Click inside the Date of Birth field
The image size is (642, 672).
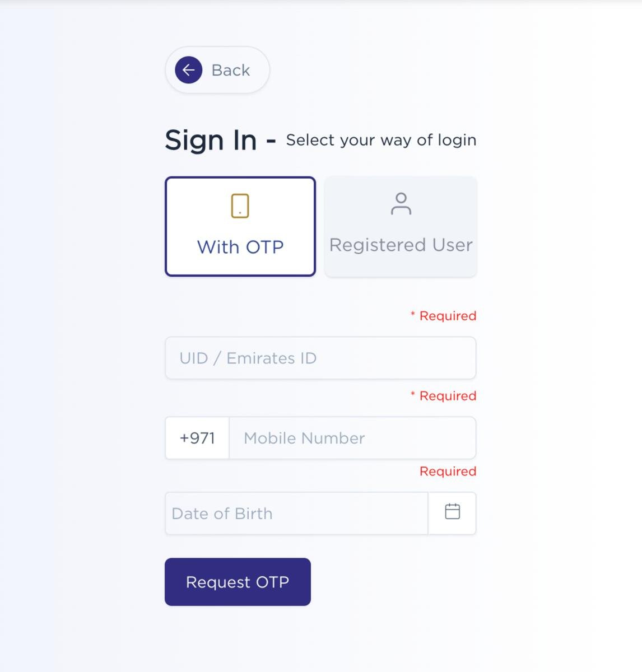tap(296, 514)
